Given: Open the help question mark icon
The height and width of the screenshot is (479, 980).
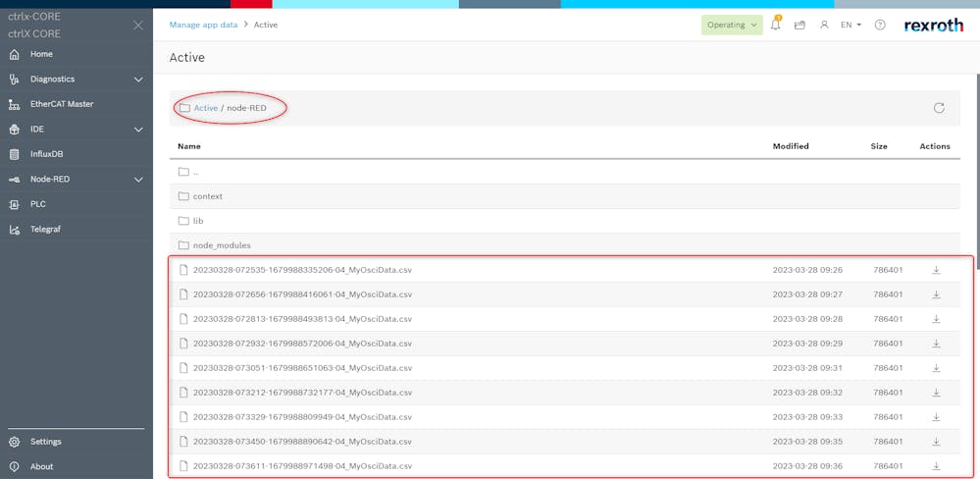Looking at the screenshot, I should pos(880,25).
